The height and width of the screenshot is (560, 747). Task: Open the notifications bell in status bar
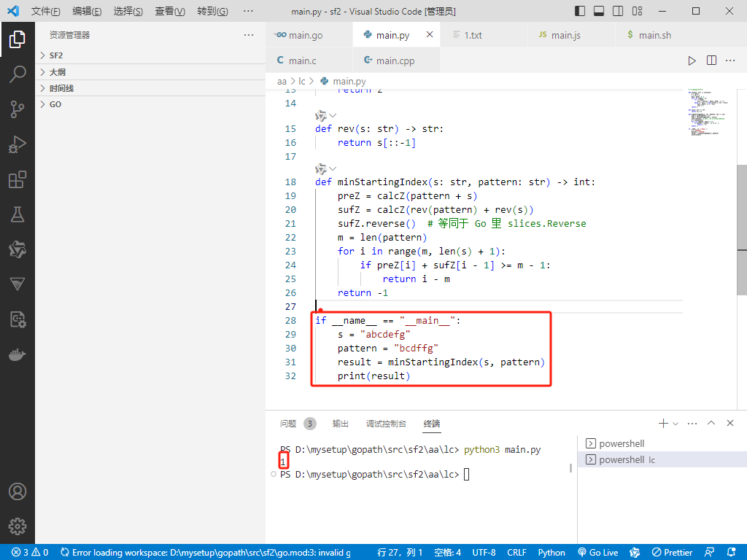[x=731, y=553]
